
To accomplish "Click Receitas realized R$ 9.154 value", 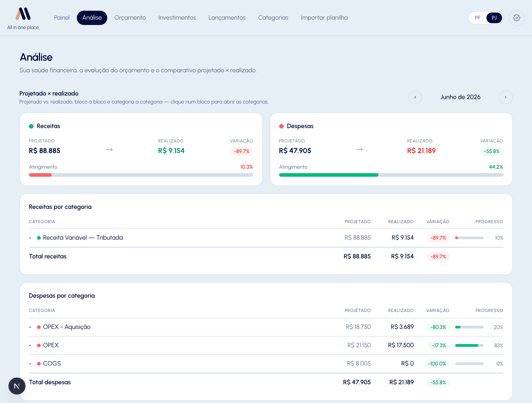I will tap(171, 151).
